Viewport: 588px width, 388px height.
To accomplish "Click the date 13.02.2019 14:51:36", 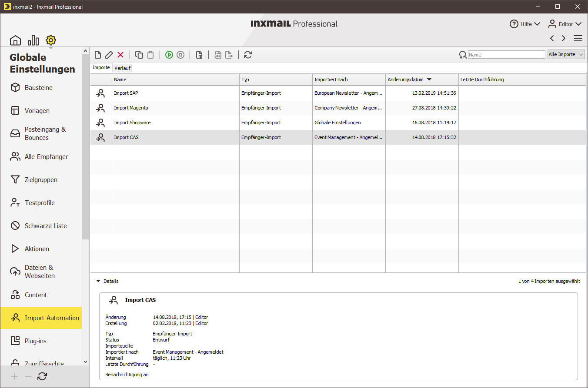I will (434, 93).
